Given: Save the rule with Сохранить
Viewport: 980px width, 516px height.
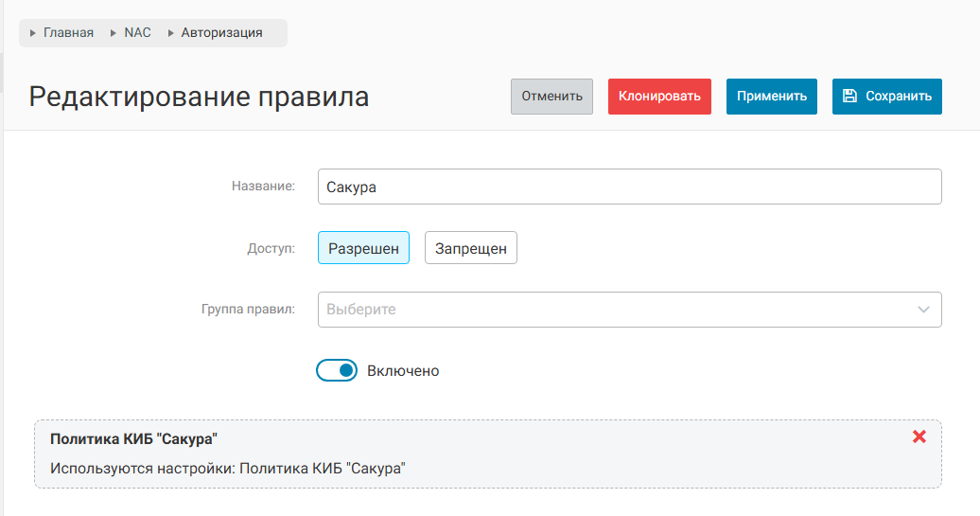Looking at the screenshot, I should point(886,97).
